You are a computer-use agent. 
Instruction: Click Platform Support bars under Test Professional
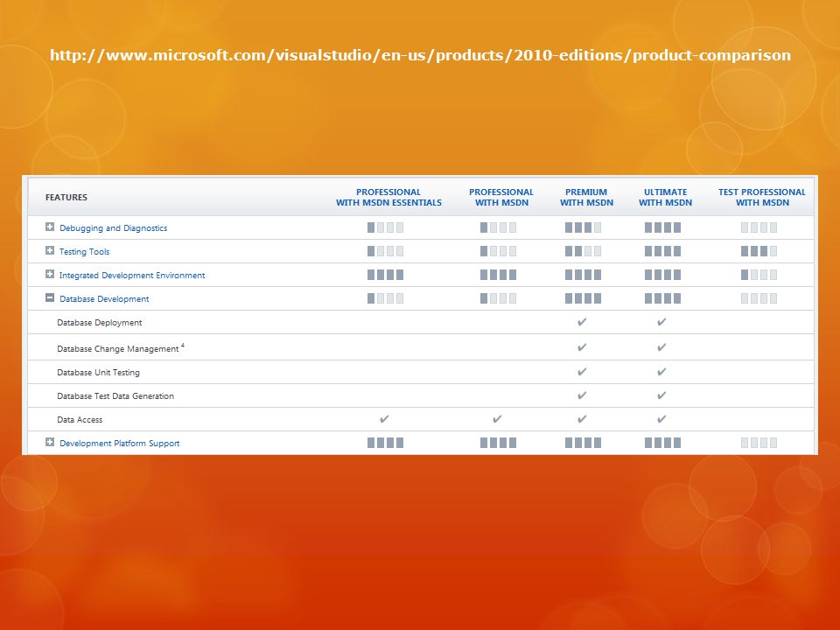coord(759,443)
